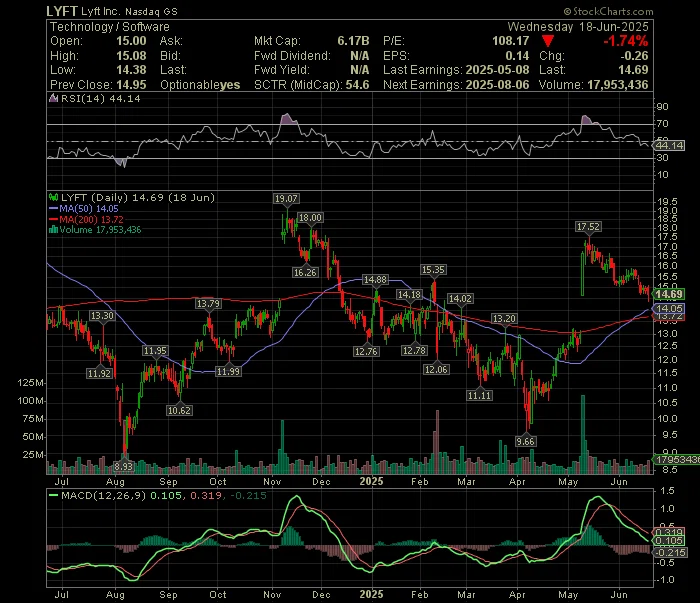Click the 44.14 RSI axis tag

(668, 146)
